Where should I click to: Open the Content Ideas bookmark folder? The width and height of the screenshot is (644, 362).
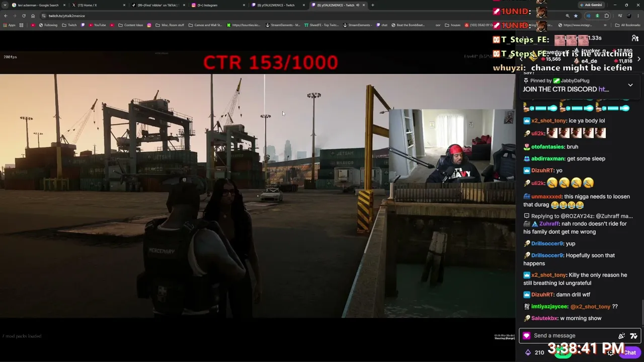click(x=130, y=25)
